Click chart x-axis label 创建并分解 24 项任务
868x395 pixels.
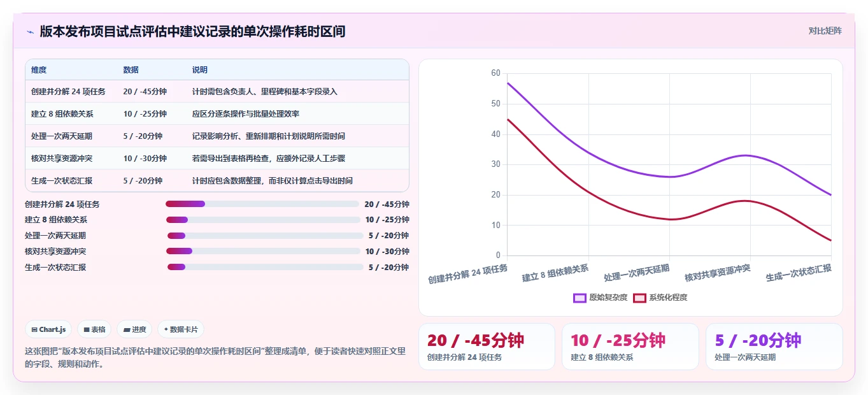coord(468,274)
